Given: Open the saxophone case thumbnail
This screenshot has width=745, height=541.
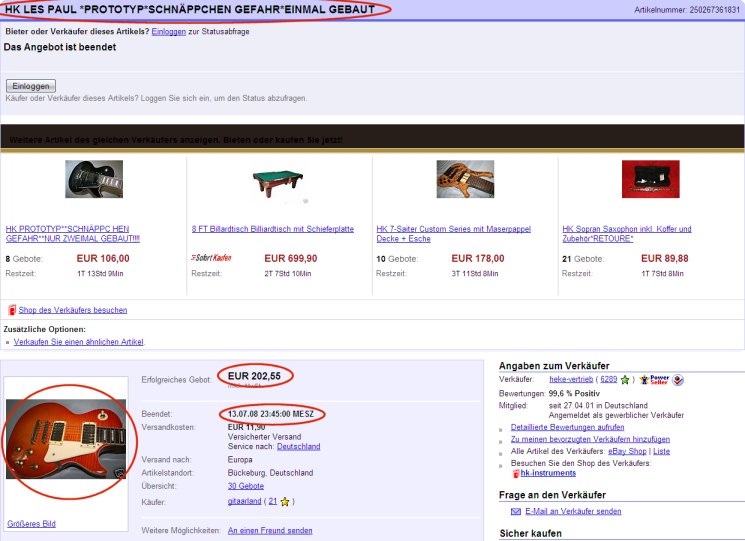Looking at the screenshot, I should (650, 179).
